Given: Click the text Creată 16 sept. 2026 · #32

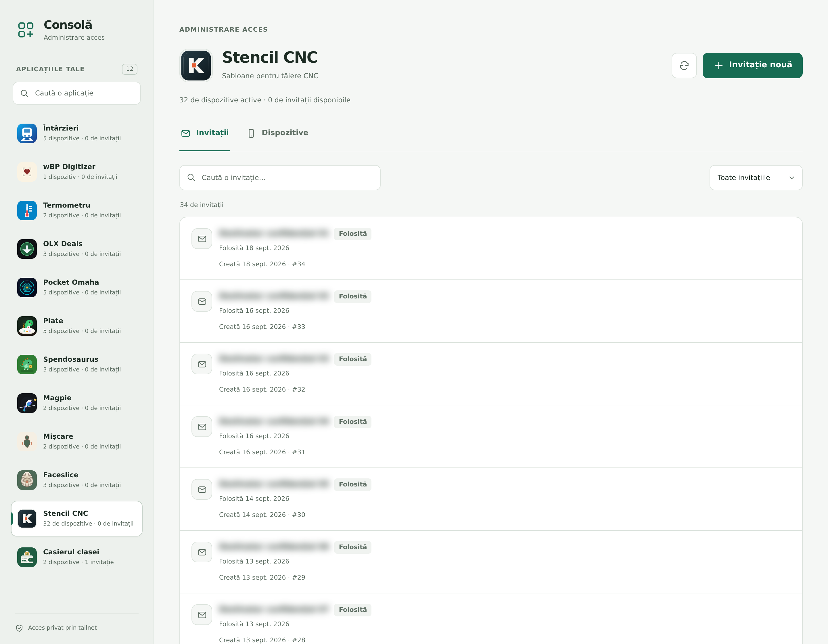Looking at the screenshot, I should (x=262, y=389).
